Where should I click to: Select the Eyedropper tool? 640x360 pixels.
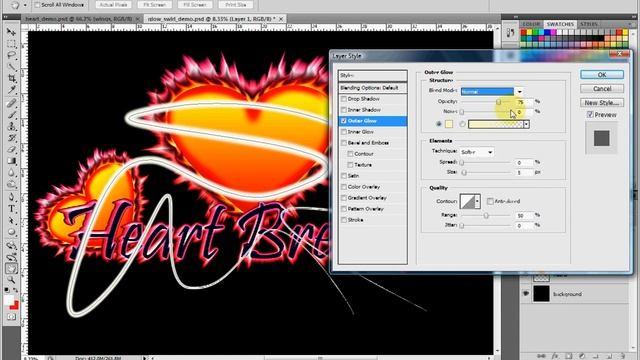click(11, 89)
